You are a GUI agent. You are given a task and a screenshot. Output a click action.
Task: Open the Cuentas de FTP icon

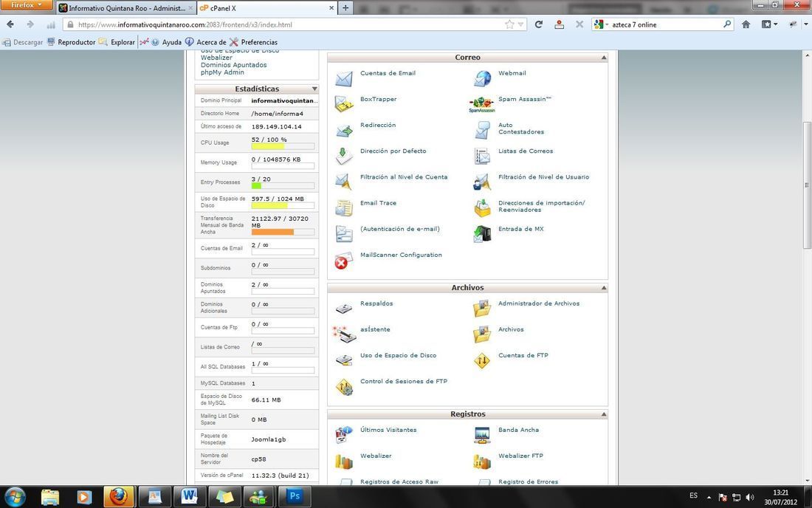click(482, 360)
